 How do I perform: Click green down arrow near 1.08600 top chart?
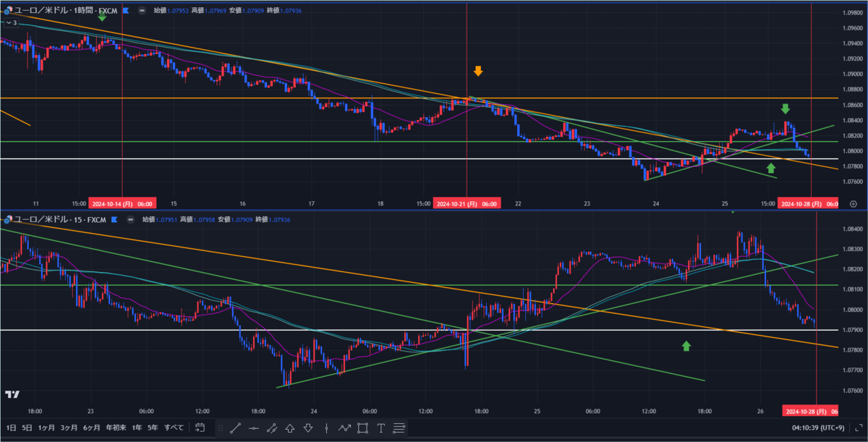(786, 109)
